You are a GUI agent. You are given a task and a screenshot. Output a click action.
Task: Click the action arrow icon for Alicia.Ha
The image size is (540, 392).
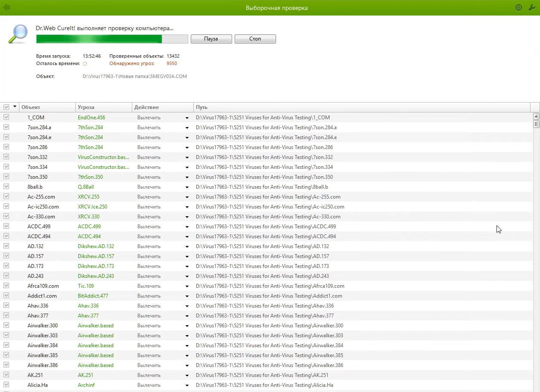187,386
